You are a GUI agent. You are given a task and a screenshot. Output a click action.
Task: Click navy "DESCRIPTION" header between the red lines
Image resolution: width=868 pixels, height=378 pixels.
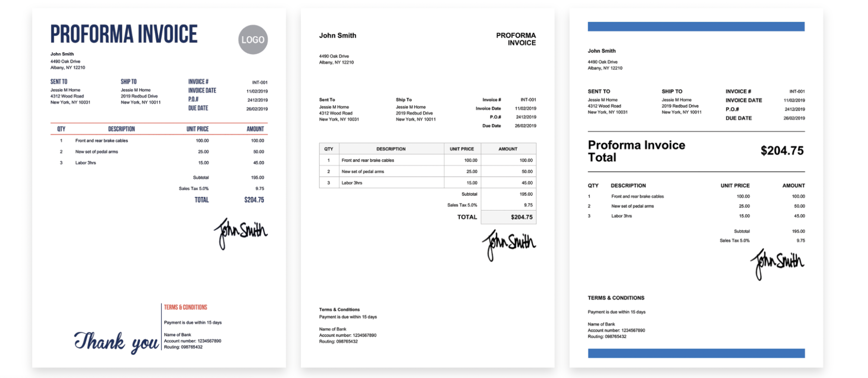[122, 129]
